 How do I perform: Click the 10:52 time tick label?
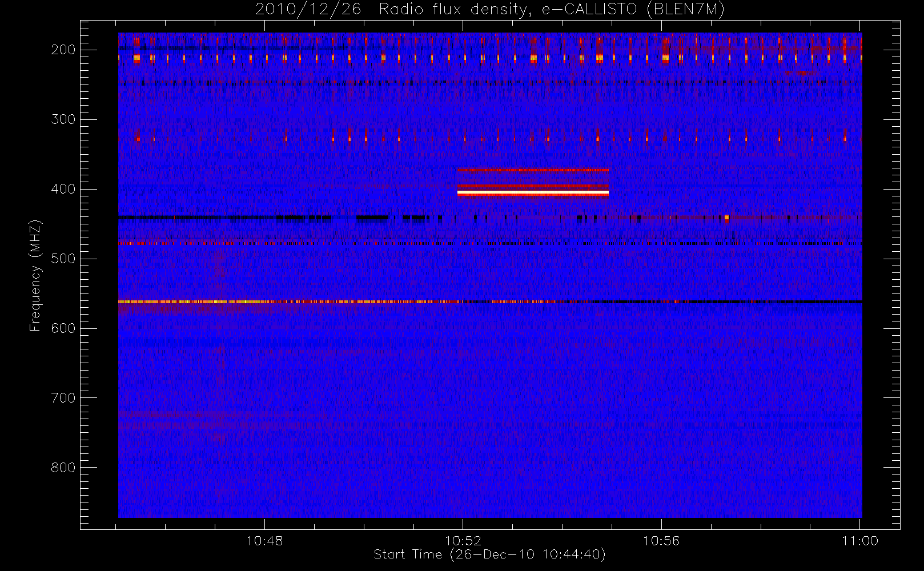pos(463,541)
